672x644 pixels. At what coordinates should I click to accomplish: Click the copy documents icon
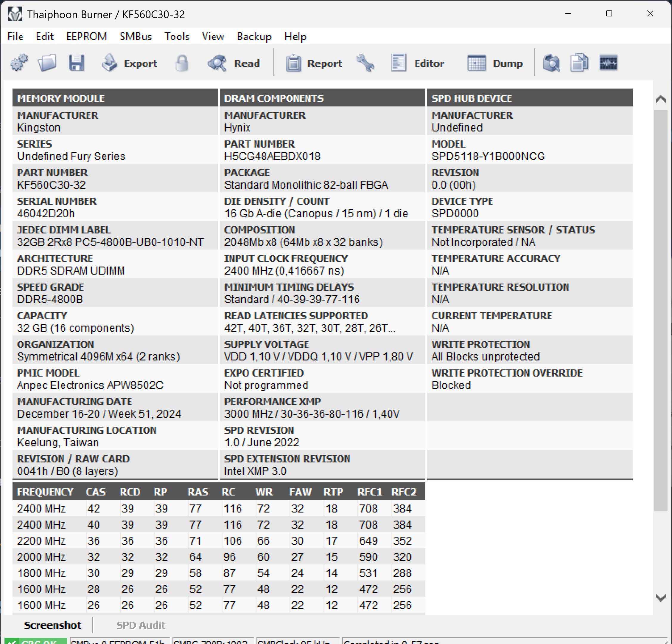(x=579, y=63)
